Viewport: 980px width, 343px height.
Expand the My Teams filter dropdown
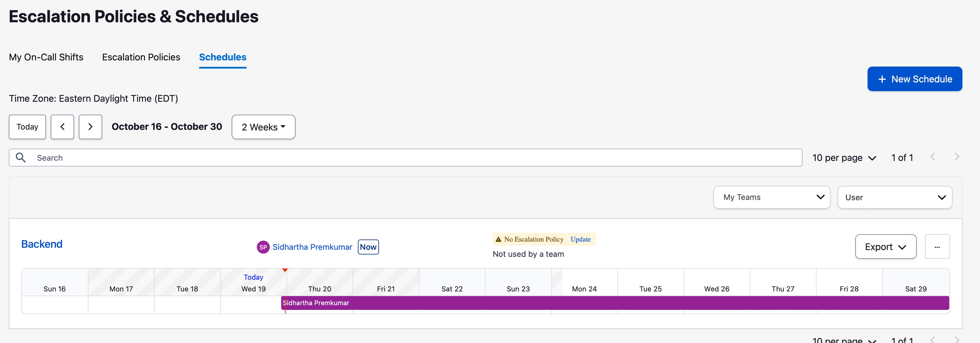[x=771, y=197]
